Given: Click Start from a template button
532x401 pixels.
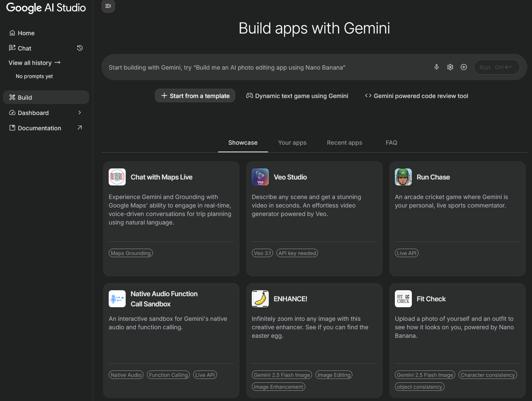Looking at the screenshot, I should click(195, 96).
